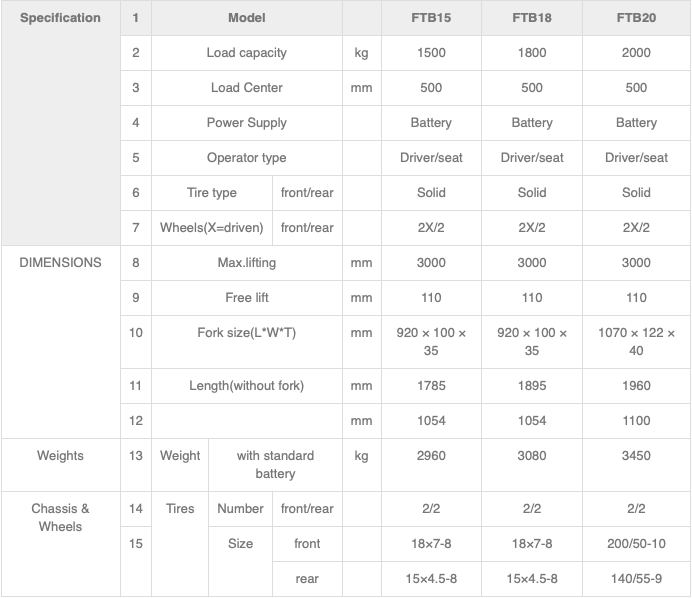Select the Length(without fork) label

pyautogui.click(x=247, y=386)
